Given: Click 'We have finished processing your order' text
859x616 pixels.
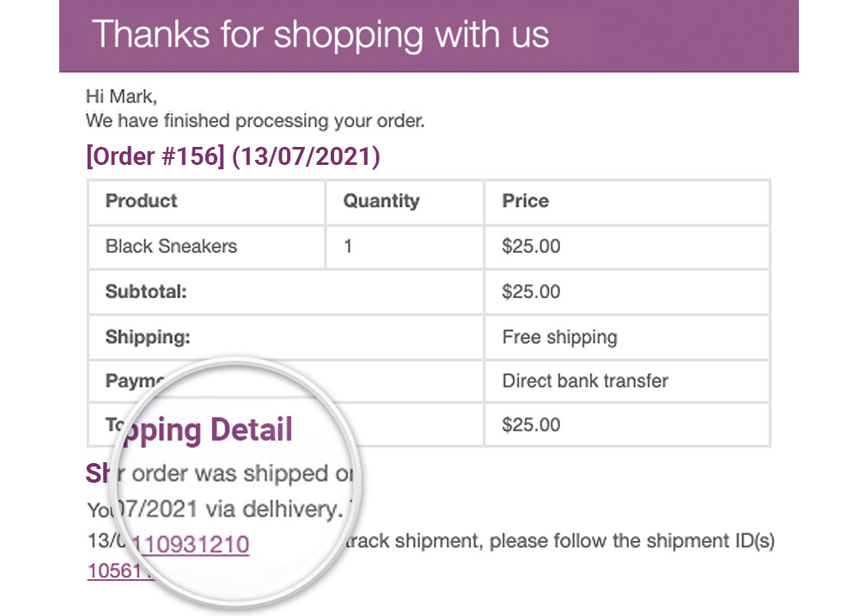Looking at the screenshot, I should (255, 121).
